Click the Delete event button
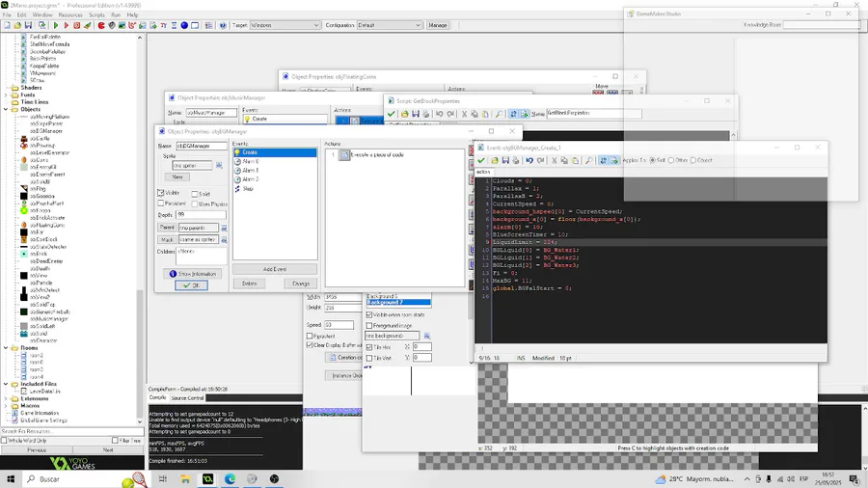The width and height of the screenshot is (868, 488). coord(249,284)
